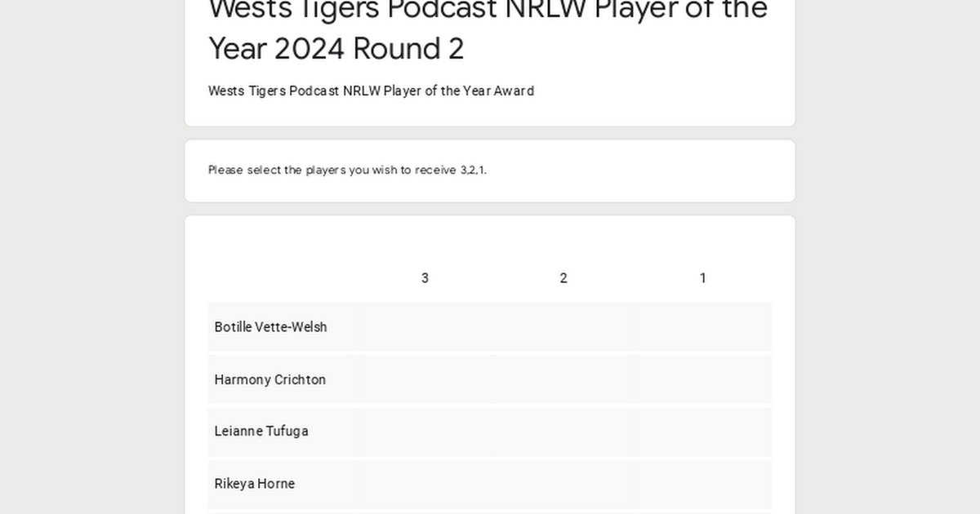Click the column header labeled 3
Screen dimensions: 980x514
(425, 278)
